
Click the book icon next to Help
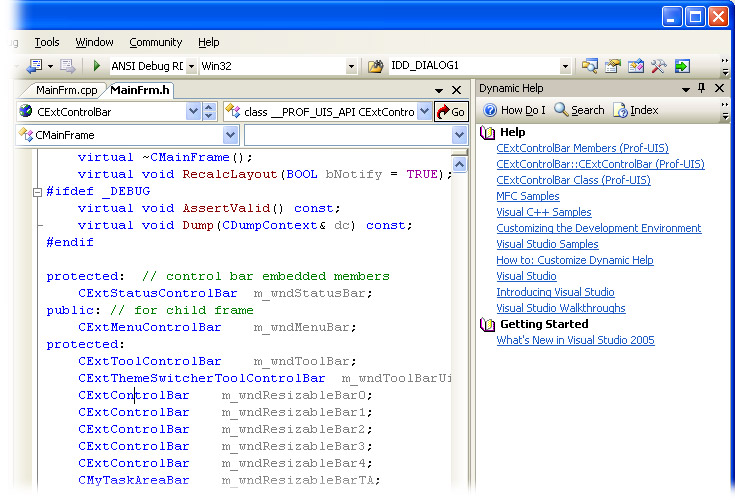point(488,133)
